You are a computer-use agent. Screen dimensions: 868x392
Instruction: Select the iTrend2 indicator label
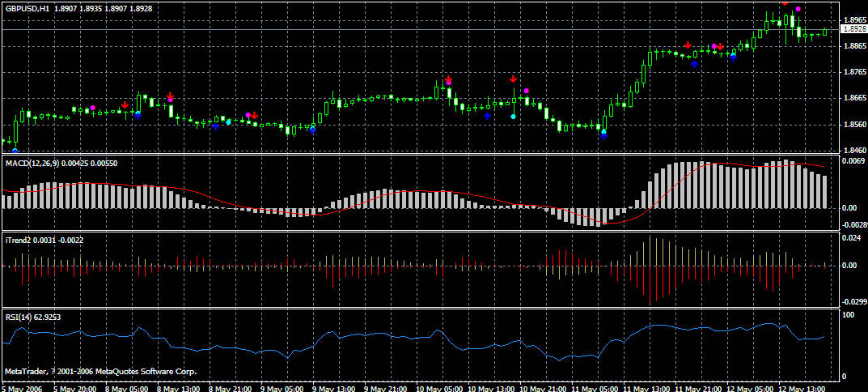(19, 241)
